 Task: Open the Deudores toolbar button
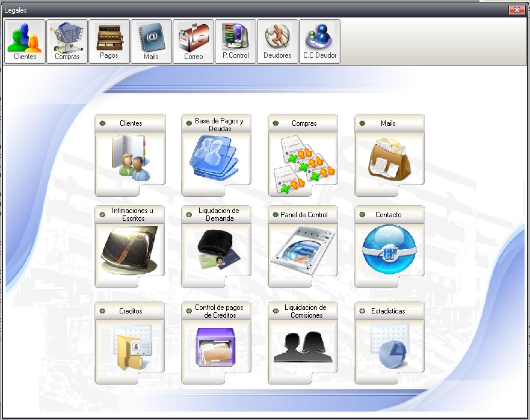[x=277, y=42]
